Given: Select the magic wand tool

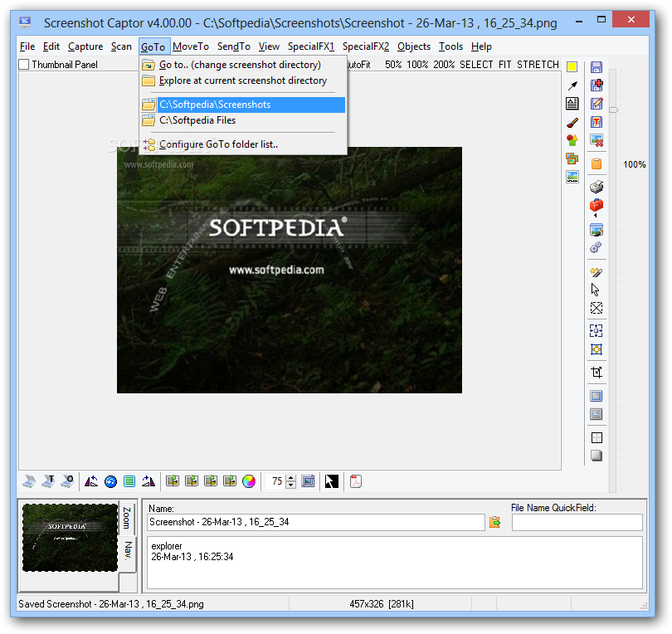Looking at the screenshot, I should (x=597, y=272).
